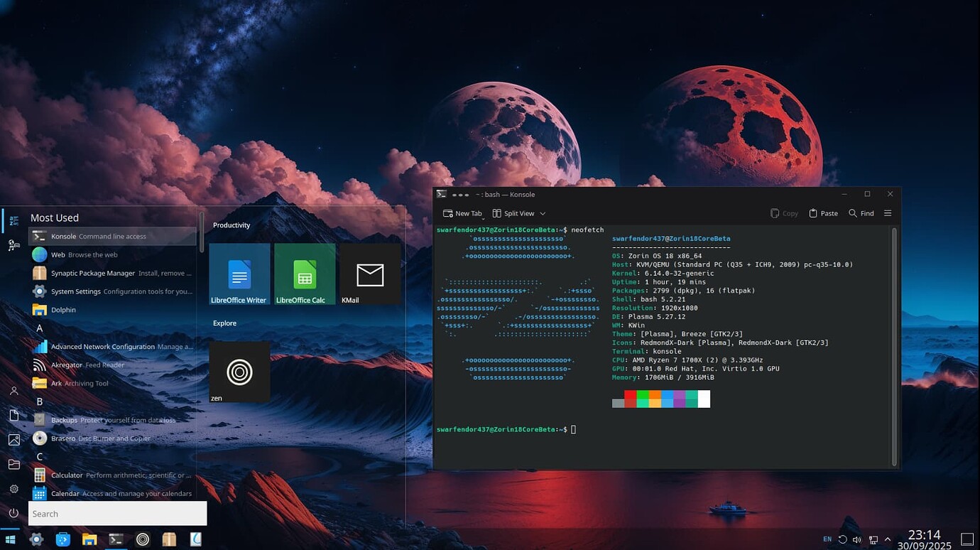Switch keyboard layout via EN indicator
This screenshot has width=980, height=550.
pos(827,539)
